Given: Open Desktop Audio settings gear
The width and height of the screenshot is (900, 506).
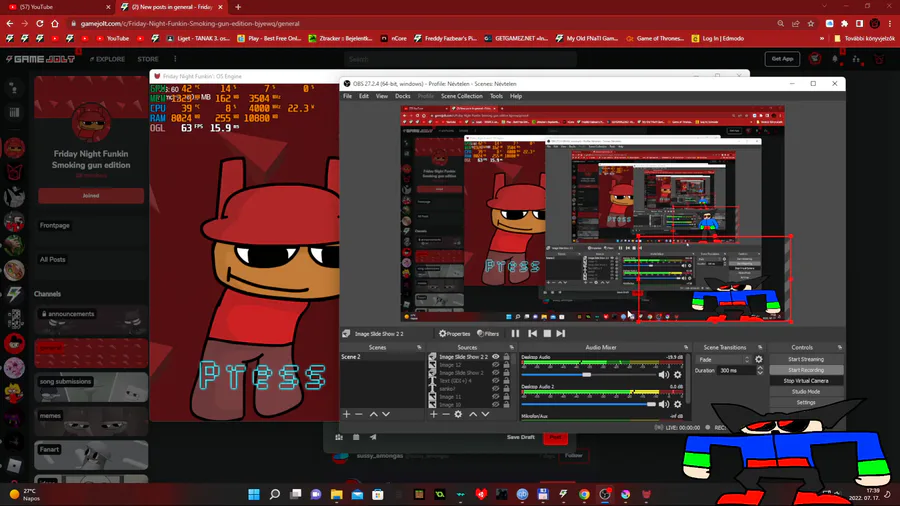Looking at the screenshot, I should pyautogui.click(x=678, y=375).
